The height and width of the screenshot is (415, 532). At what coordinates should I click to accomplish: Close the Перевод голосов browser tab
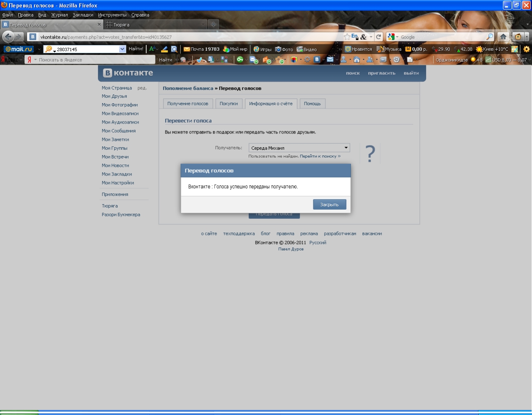[x=99, y=24]
